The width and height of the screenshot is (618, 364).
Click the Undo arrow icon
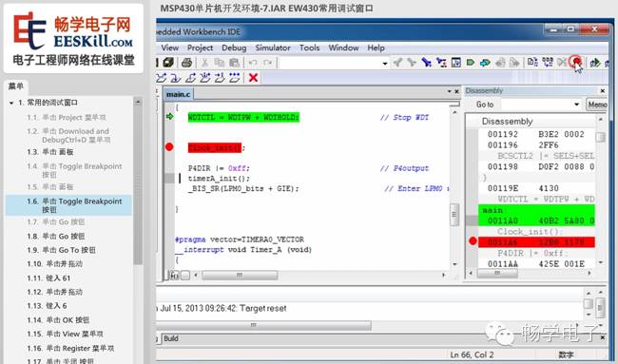click(253, 62)
